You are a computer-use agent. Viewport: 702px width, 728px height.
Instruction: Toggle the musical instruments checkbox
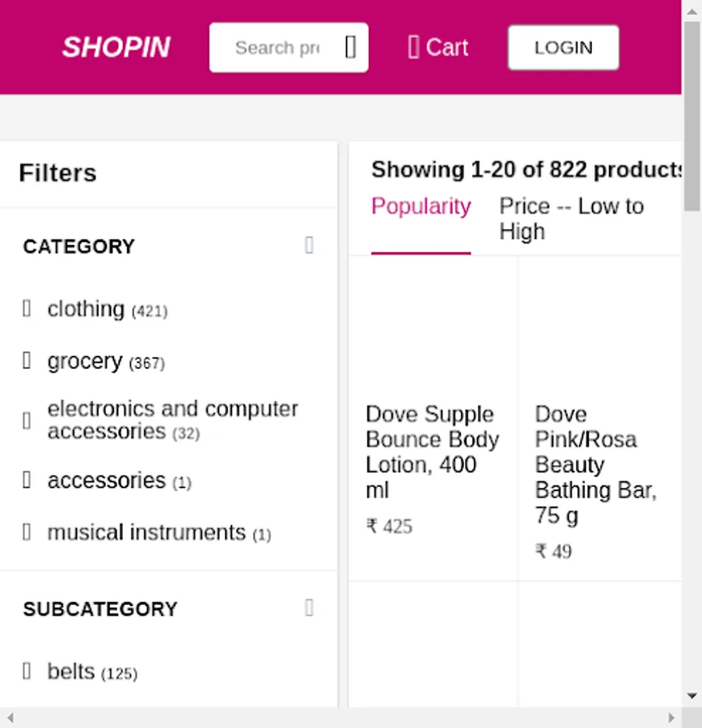pos(27,532)
